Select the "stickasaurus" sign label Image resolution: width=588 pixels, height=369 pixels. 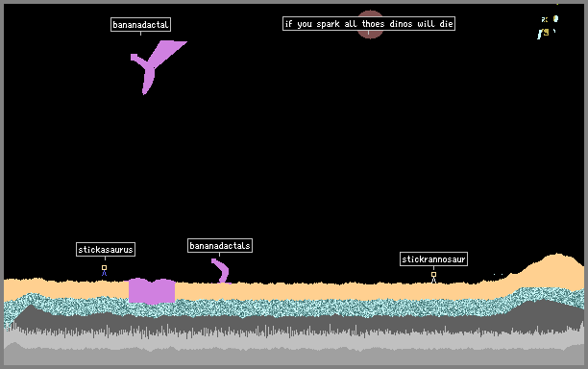pyautogui.click(x=106, y=250)
